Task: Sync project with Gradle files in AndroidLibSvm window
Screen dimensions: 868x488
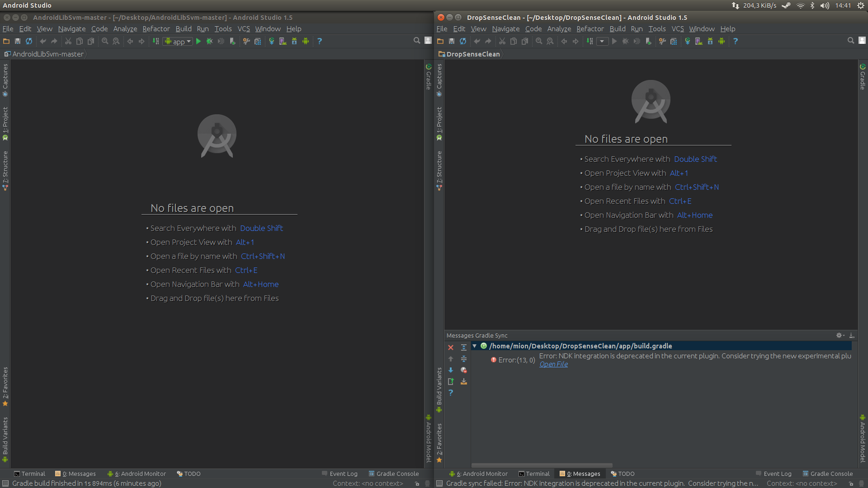Action: coord(272,41)
